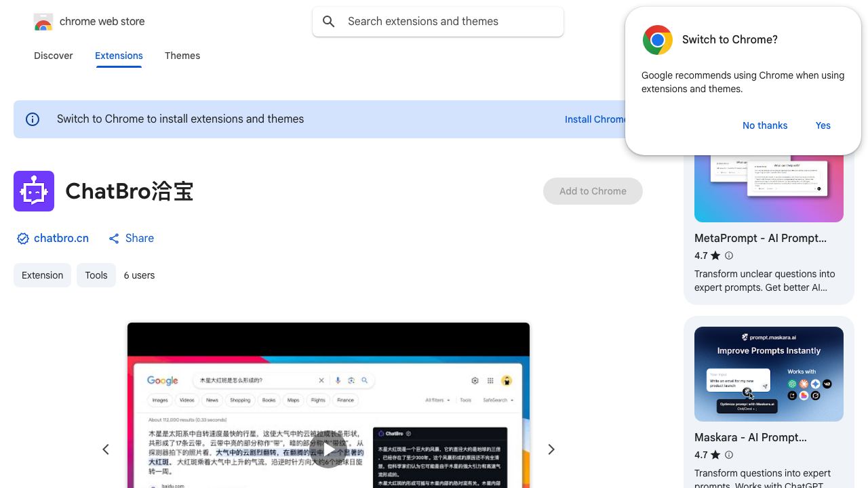
Task: Click the 6 users text
Action: (x=139, y=275)
